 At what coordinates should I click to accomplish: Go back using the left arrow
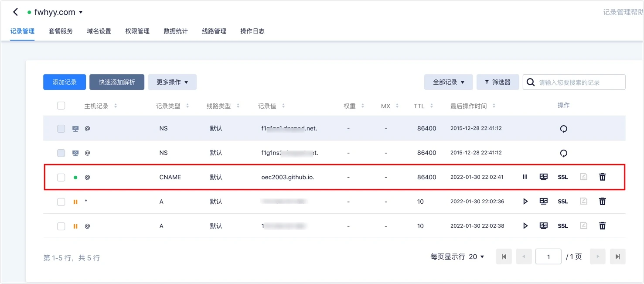click(x=16, y=12)
